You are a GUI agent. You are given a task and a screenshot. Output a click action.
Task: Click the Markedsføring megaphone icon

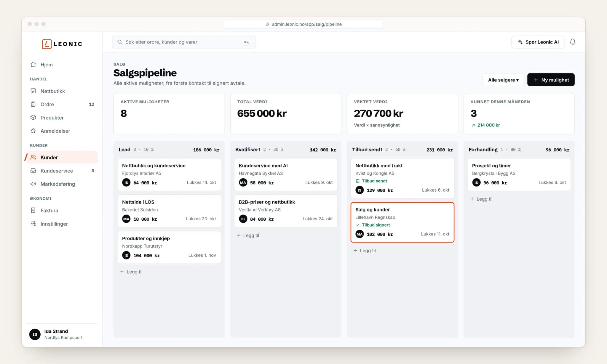click(x=33, y=184)
